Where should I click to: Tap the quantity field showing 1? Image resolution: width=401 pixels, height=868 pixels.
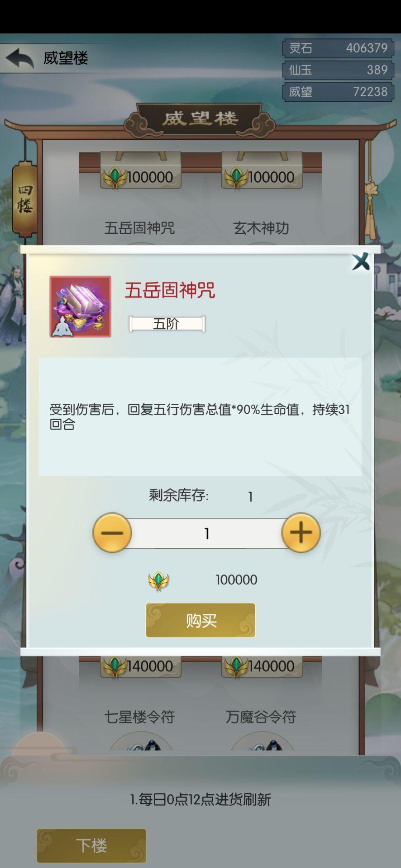pyautogui.click(x=207, y=533)
